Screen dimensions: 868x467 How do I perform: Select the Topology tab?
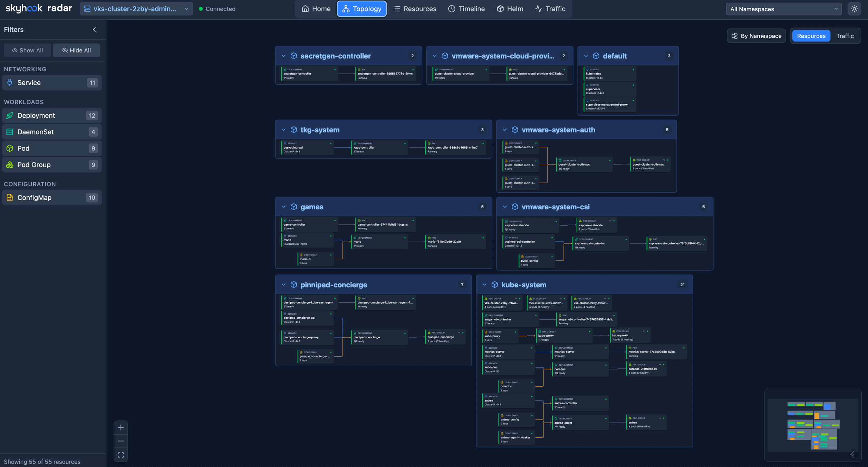coord(361,9)
